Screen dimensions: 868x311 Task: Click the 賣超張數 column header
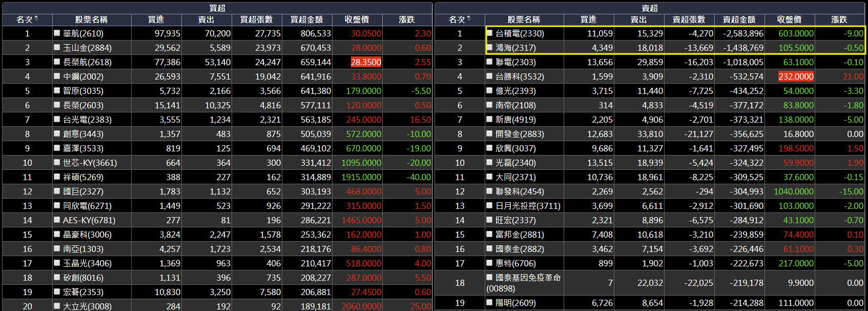point(689,20)
